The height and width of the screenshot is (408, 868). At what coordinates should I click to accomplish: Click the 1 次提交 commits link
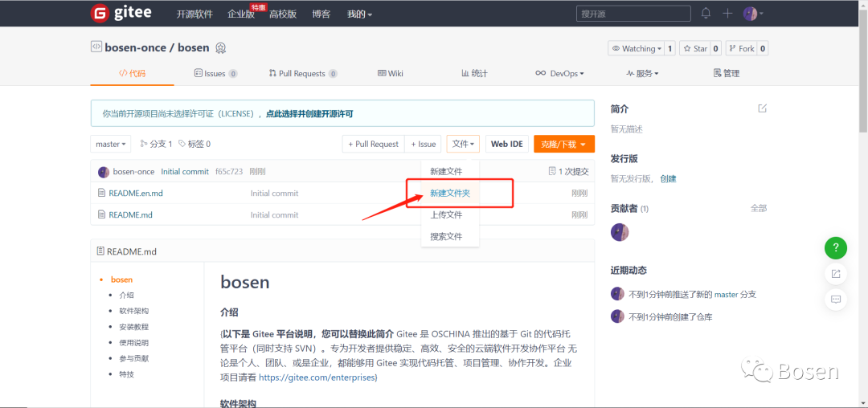[568, 171]
